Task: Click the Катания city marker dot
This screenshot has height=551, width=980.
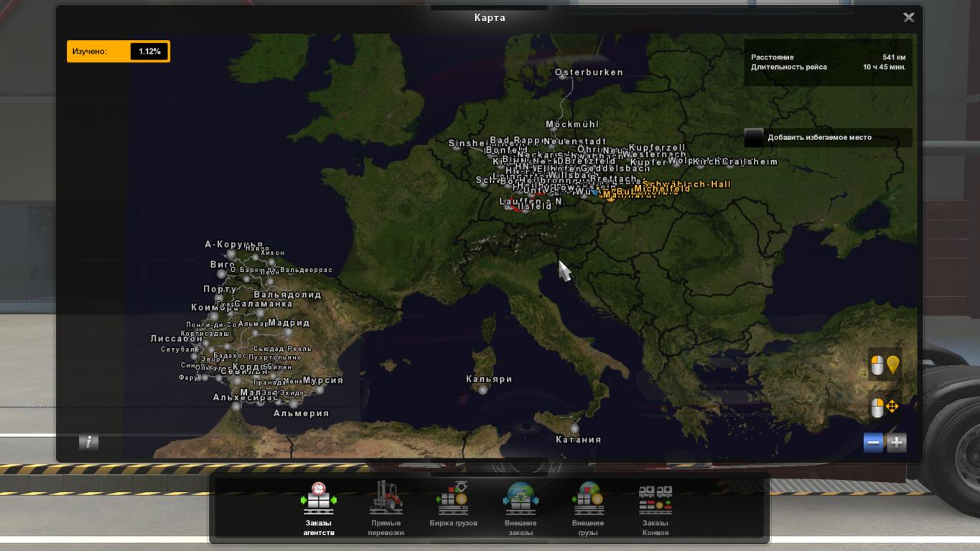Action: pyautogui.click(x=574, y=428)
